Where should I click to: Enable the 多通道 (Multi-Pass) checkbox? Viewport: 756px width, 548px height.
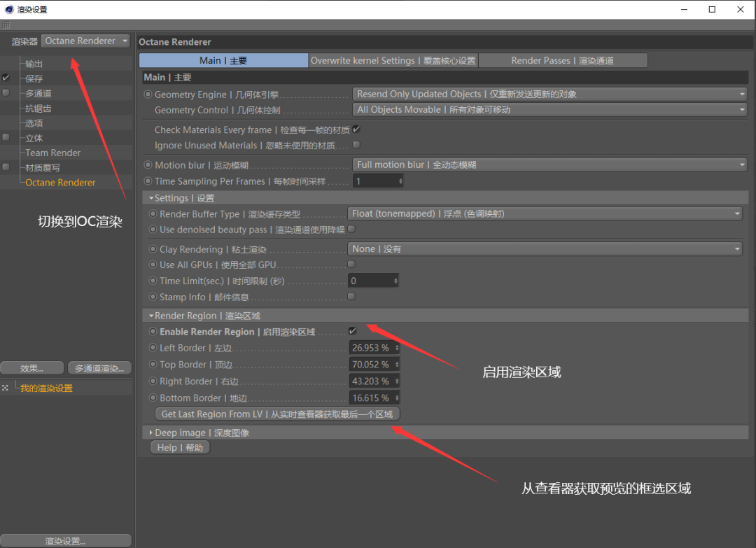[x=6, y=92]
